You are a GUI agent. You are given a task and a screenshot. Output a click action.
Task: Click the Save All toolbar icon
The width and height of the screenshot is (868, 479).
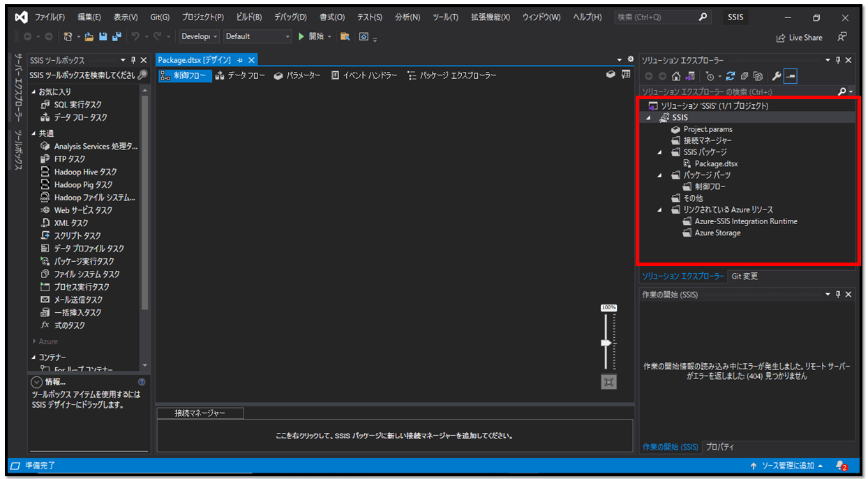pos(117,36)
